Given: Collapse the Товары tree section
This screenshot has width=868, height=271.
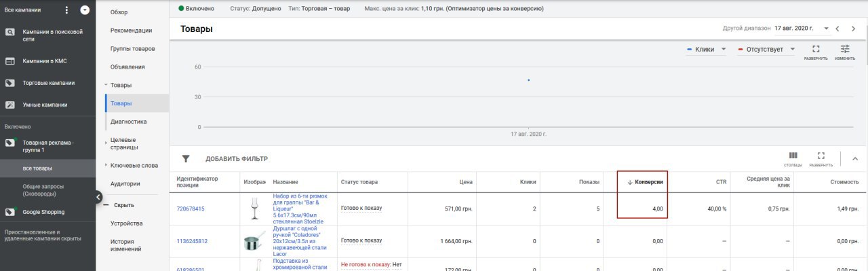Looking at the screenshot, I should 106,85.
